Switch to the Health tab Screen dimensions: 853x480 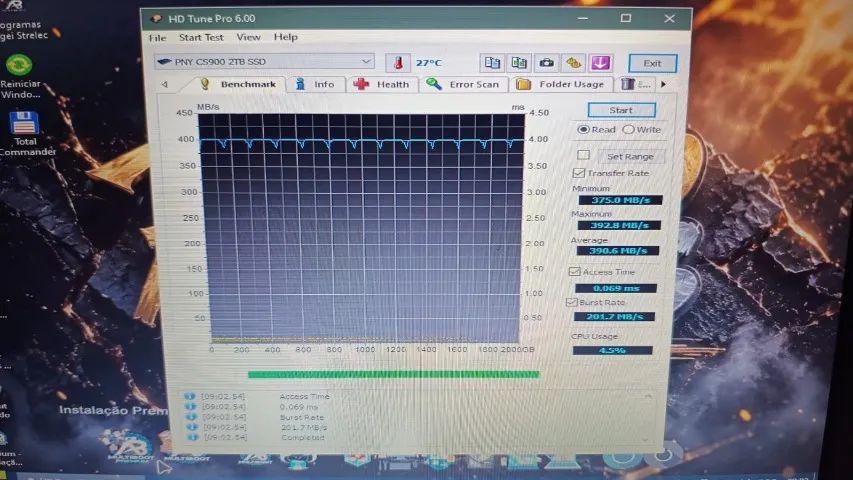(382, 84)
